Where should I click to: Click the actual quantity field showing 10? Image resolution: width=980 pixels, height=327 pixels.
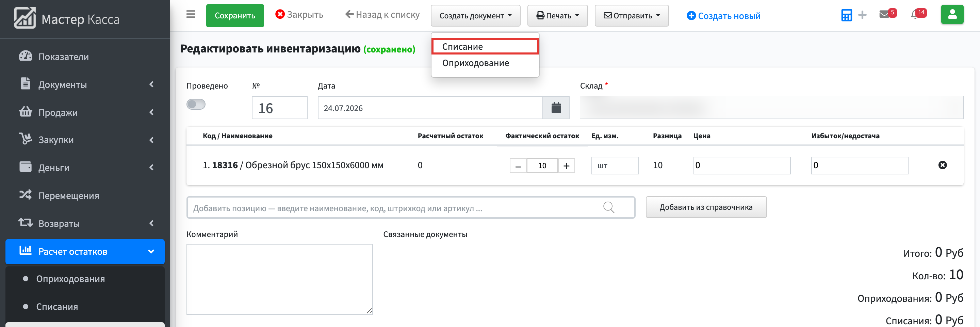point(542,166)
